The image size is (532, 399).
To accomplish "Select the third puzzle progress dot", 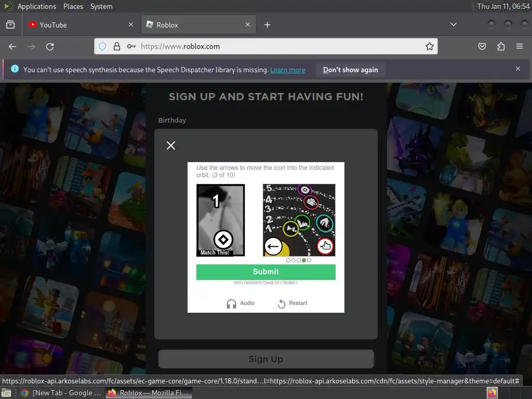I will (299, 260).
